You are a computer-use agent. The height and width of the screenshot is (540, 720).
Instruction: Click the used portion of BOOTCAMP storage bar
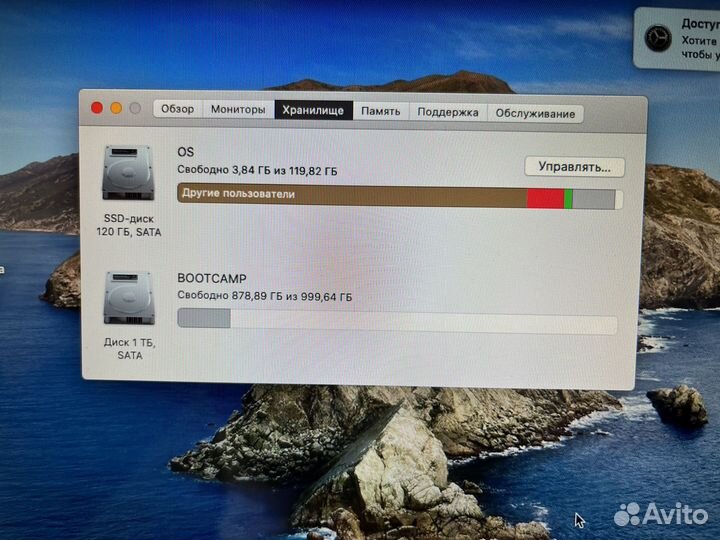coord(204,318)
